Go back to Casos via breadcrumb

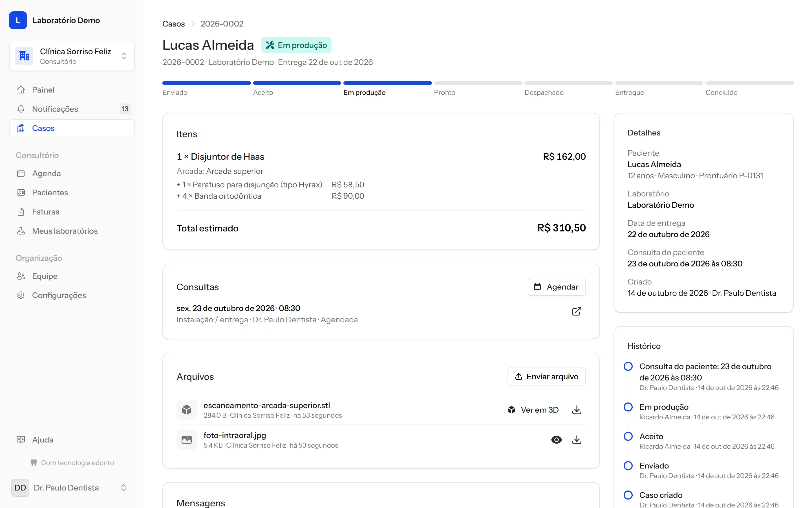click(x=173, y=24)
